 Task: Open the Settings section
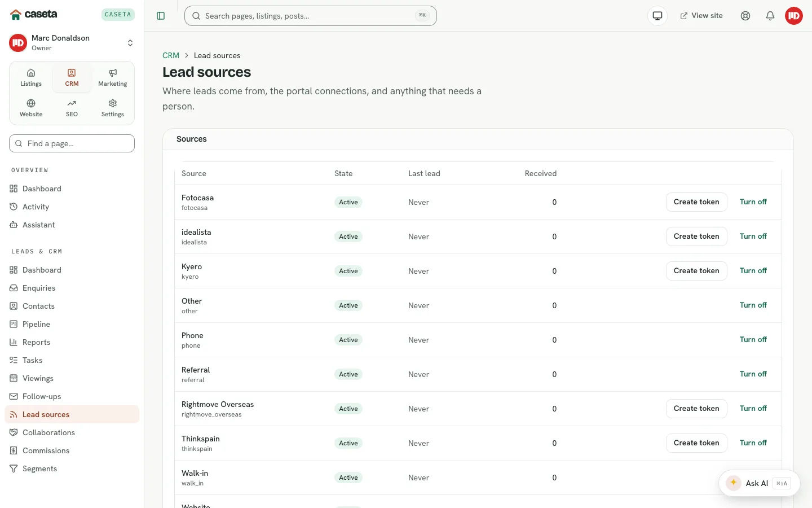(113, 108)
